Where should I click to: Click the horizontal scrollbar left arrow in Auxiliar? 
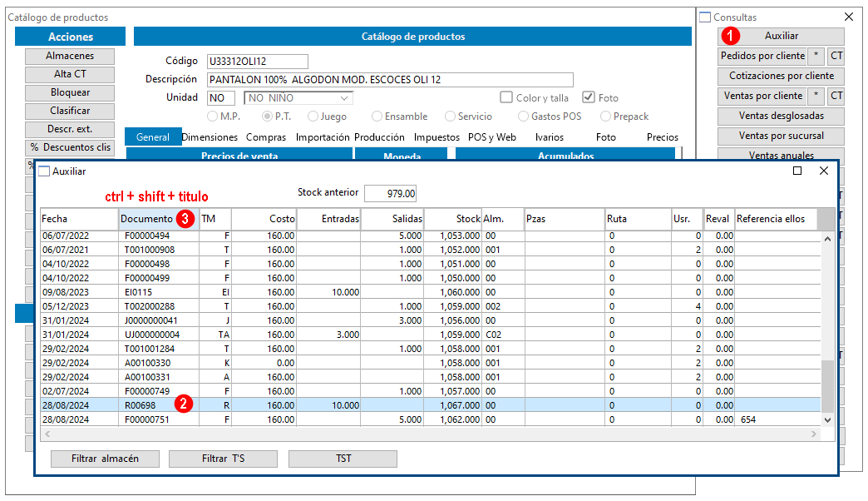coord(47,434)
